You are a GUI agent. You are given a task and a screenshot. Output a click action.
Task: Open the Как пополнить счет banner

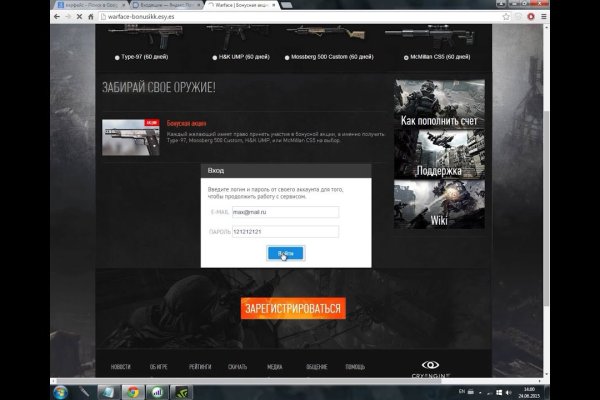point(438,104)
